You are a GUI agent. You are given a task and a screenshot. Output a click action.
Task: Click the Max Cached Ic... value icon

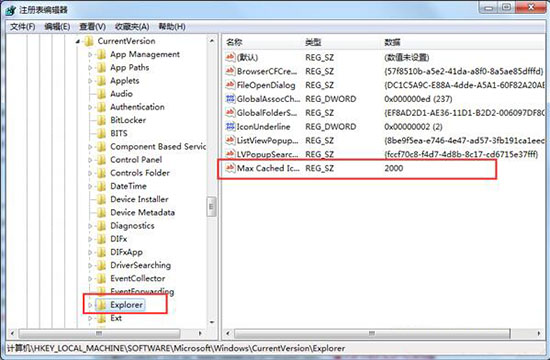(x=230, y=168)
